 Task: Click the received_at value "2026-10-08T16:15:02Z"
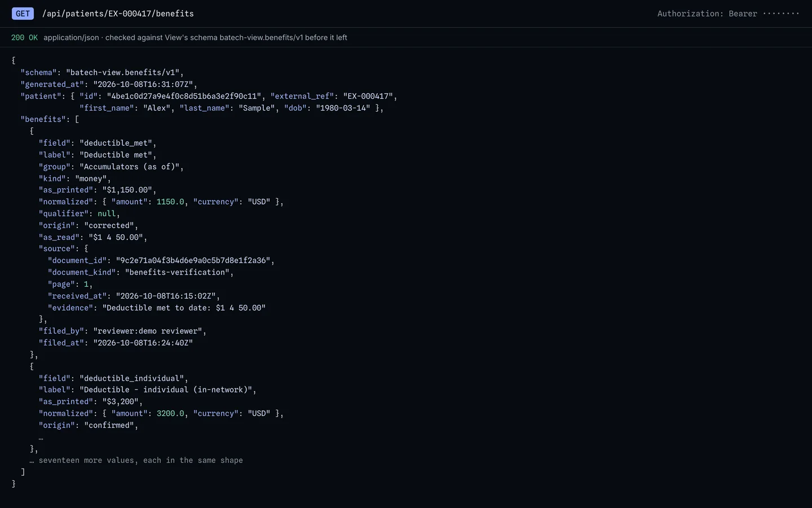click(166, 296)
